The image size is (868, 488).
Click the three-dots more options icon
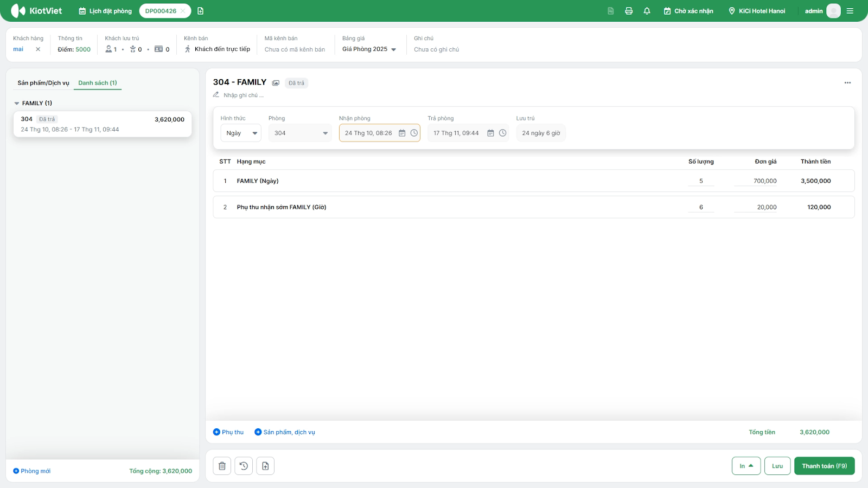847,83
